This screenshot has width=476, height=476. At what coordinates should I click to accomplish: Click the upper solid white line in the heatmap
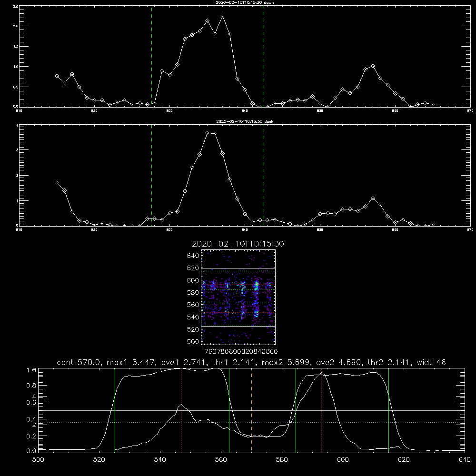(238, 268)
